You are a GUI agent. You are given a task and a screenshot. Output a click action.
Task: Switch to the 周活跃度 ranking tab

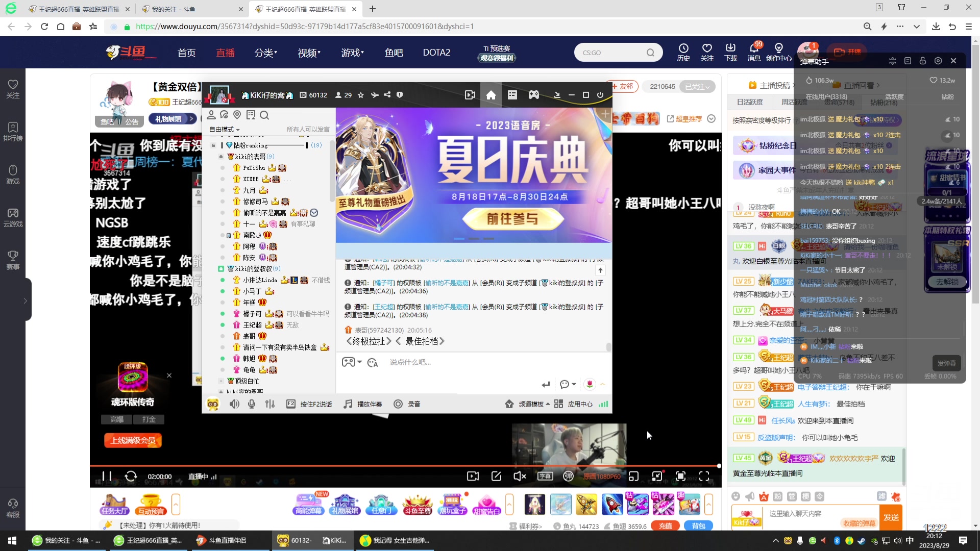[x=794, y=102]
